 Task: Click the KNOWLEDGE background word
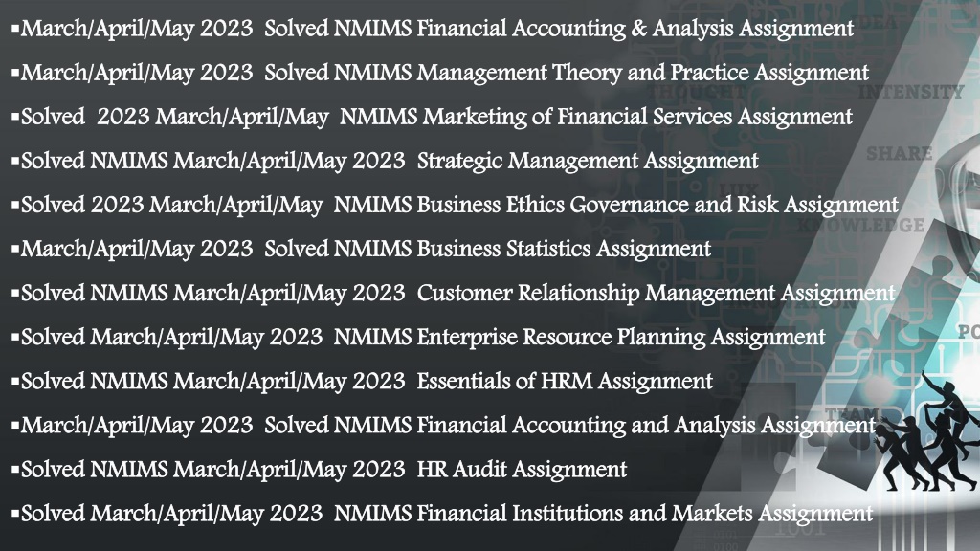point(861,226)
